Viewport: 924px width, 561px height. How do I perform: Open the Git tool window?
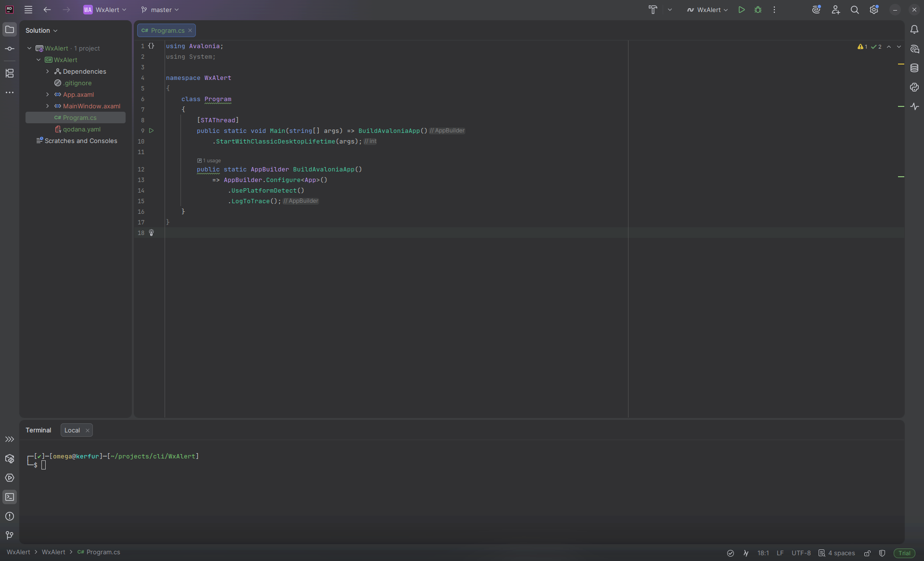point(10,535)
